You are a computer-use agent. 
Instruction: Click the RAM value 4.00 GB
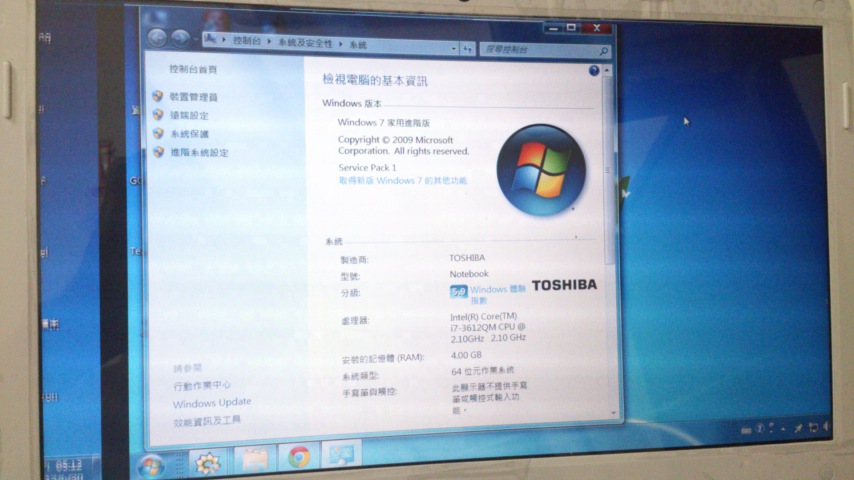tap(466, 355)
